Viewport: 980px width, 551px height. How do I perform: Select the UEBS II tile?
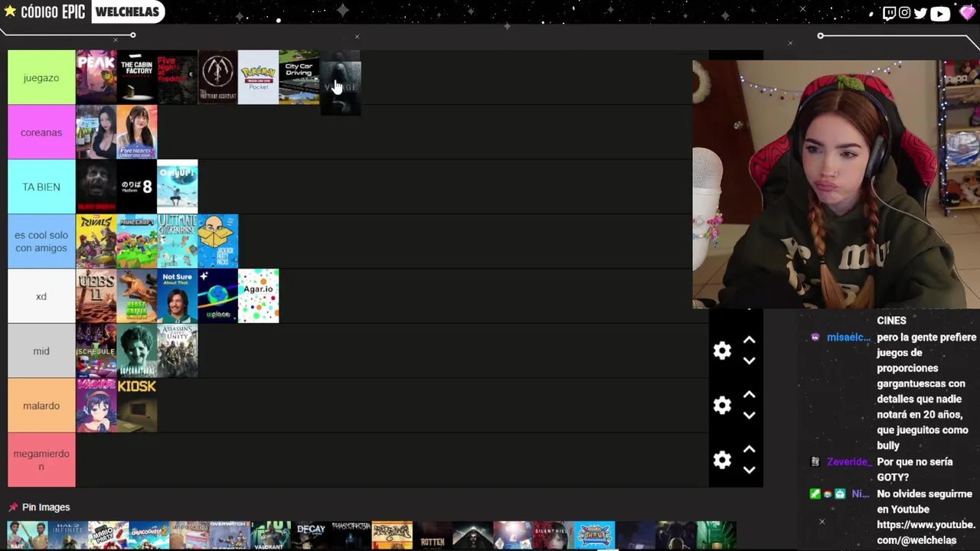[x=96, y=296]
